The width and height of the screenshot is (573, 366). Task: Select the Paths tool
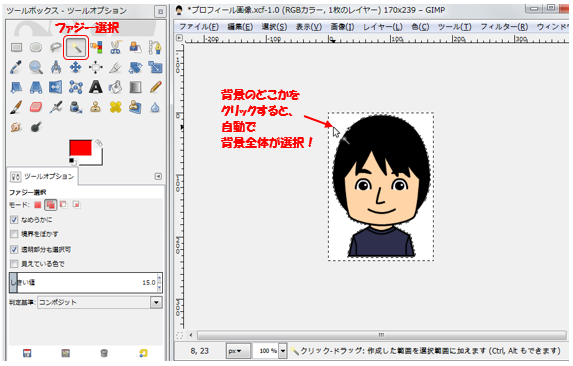pos(155,47)
